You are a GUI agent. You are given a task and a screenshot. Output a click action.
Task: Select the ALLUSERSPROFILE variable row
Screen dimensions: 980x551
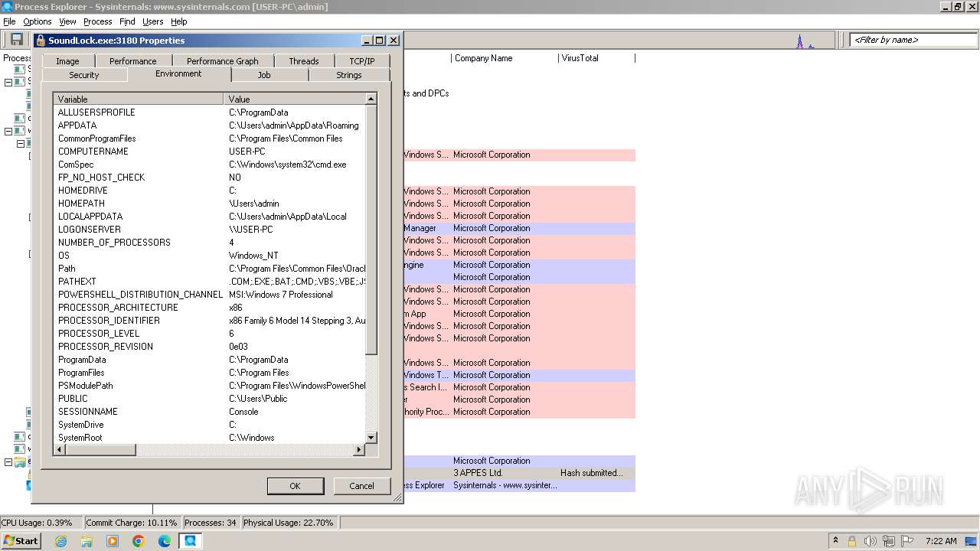209,112
